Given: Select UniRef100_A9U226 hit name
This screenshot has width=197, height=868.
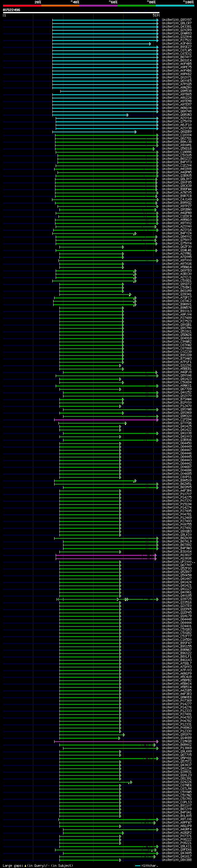Looking at the screenshot, I should [176, 98].
